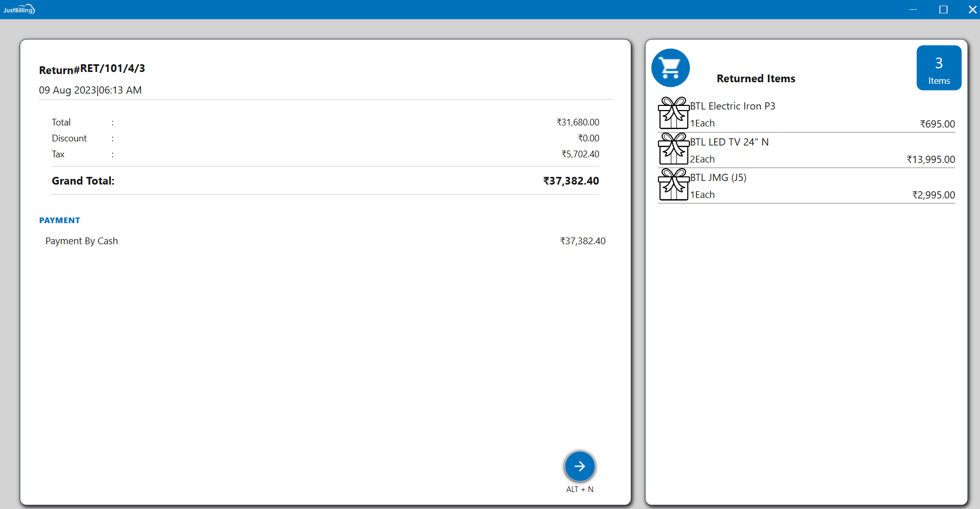
Task: Click the gift icon for BTL LED TV 24" N
Action: click(x=673, y=149)
